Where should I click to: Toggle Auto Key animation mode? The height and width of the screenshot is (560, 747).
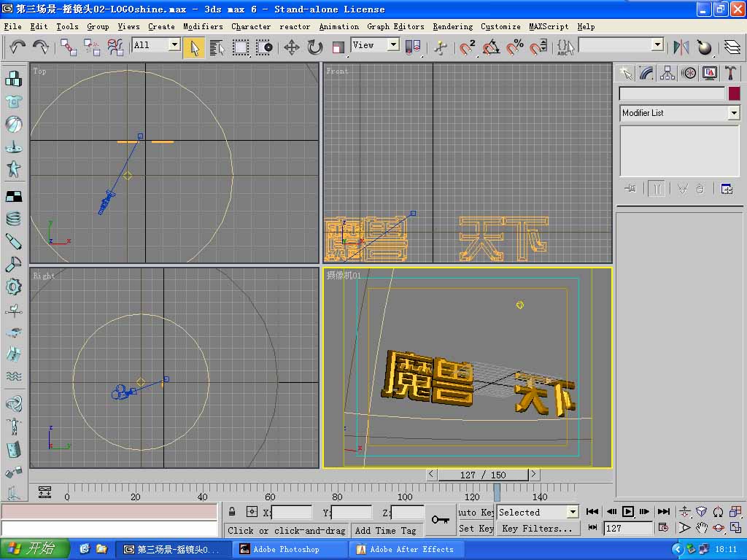pyautogui.click(x=476, y=513)
